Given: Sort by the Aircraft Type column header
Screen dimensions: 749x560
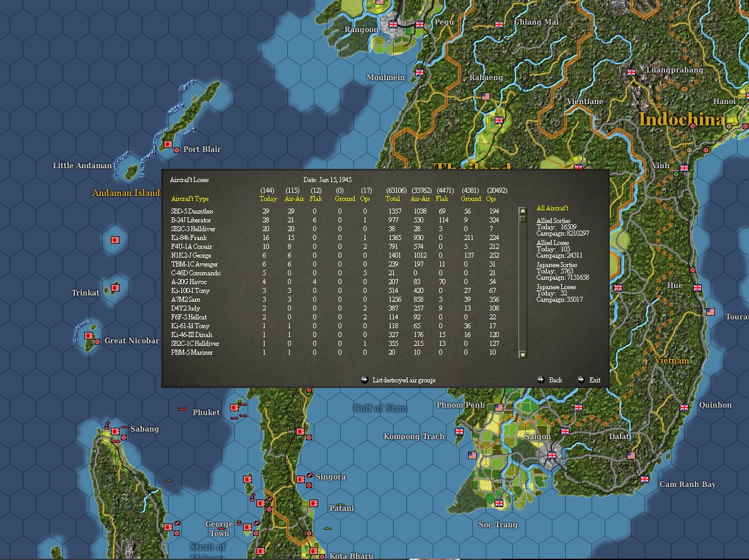Looking at the screenshot, I should (190, 199).
